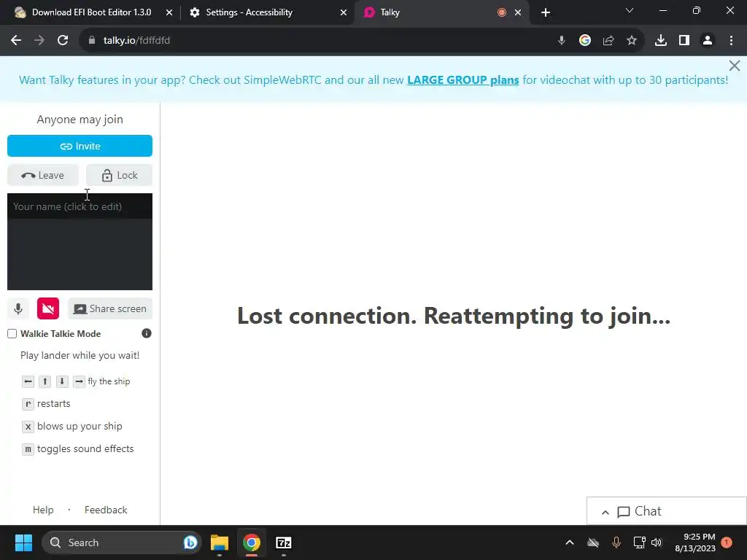Screen dimensions: 747x560
Task: Click the up arrow key hint
Action: (44, 381)
